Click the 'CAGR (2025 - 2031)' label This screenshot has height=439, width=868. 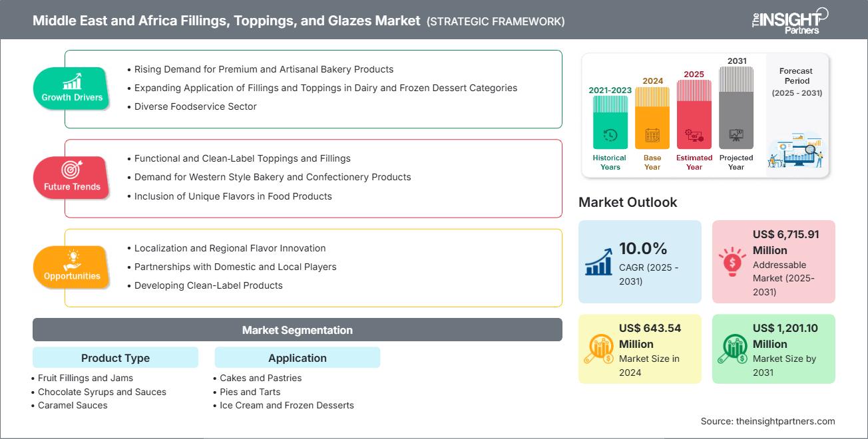click(x=649, y=274)
